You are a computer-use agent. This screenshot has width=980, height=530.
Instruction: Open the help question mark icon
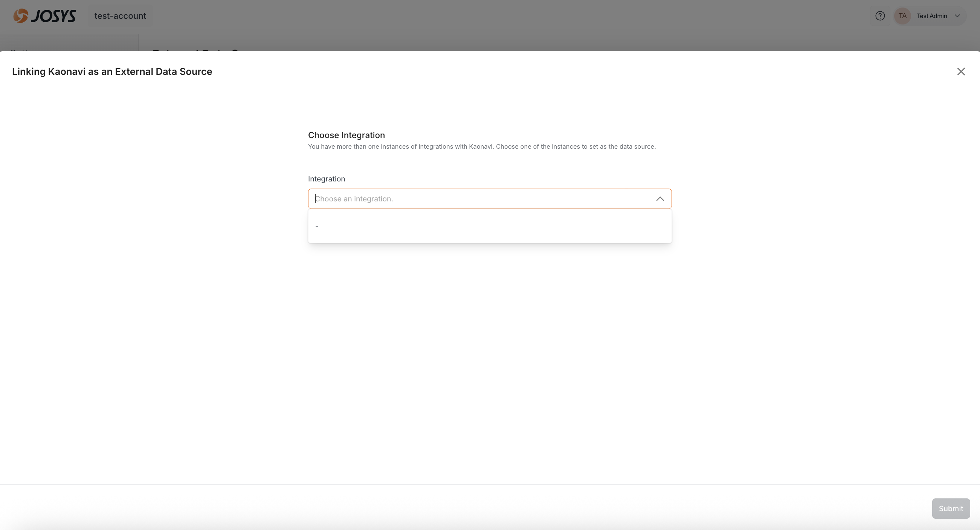click(x=879, y=16)
